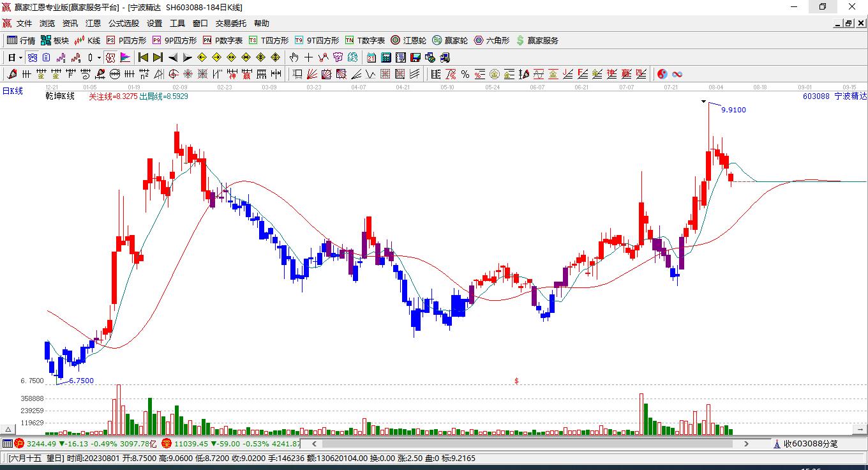
Task: Open the P四方形 tool
Action: [x=126, y=40]
